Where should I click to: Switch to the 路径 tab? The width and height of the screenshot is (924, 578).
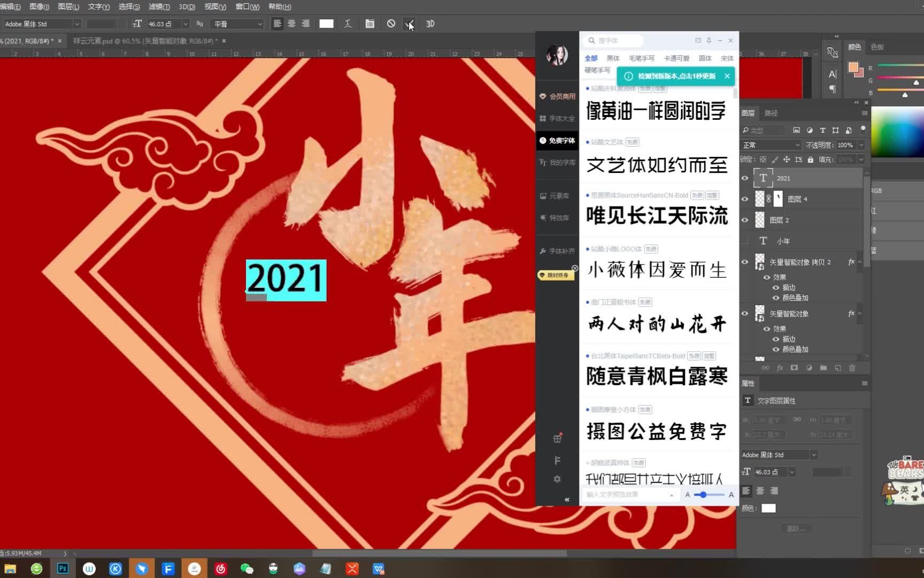click(x=772, y=113)
